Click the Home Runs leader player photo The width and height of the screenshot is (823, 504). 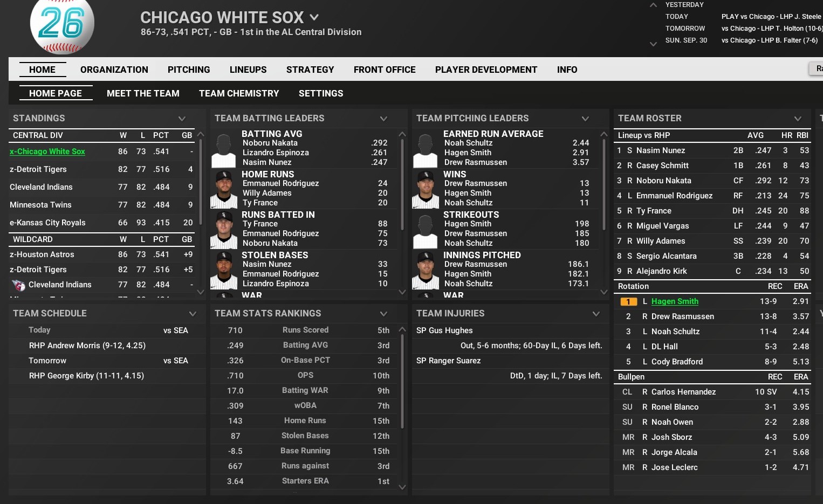point(224,189)
